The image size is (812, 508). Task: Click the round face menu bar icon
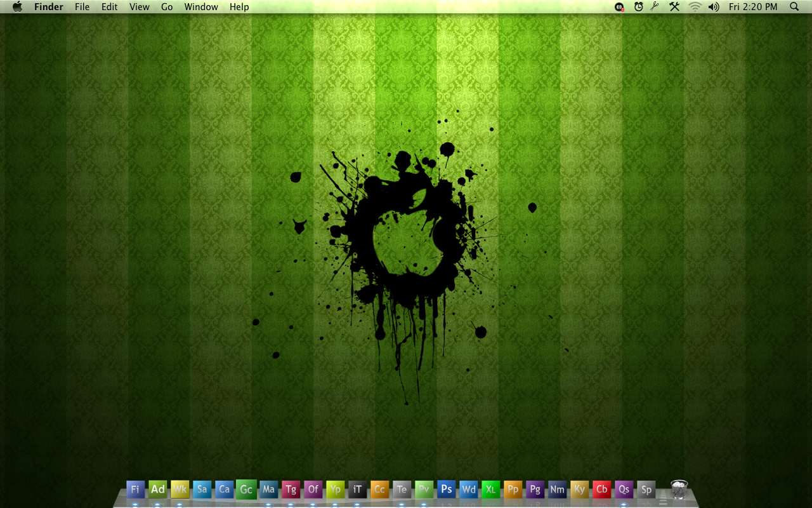(x=619, y=7)
